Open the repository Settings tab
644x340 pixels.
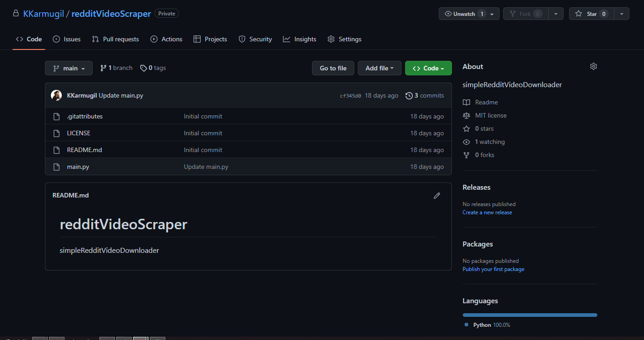pyautogui.click(x=344, y=39)
